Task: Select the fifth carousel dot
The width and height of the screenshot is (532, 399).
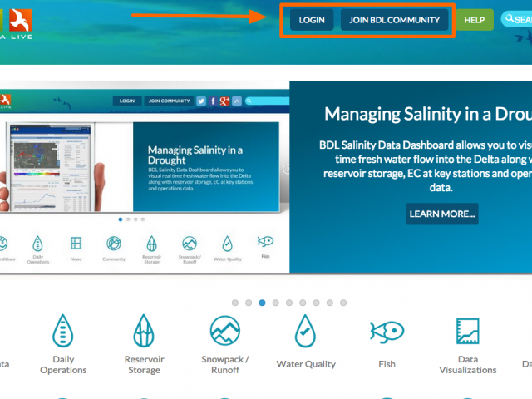Action: tap(289, 303)
